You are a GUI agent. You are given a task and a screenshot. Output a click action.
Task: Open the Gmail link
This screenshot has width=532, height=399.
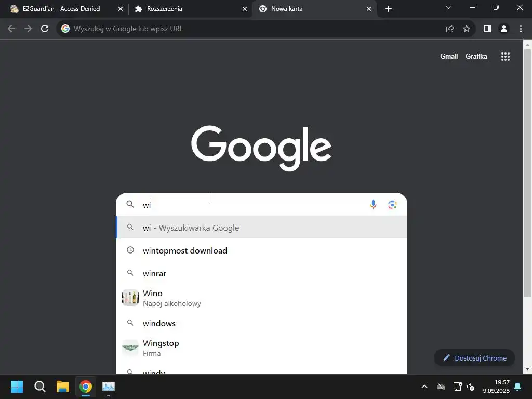449,56
